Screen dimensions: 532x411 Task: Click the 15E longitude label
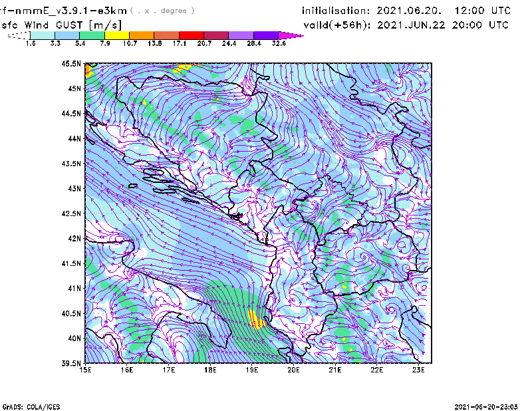85,370
